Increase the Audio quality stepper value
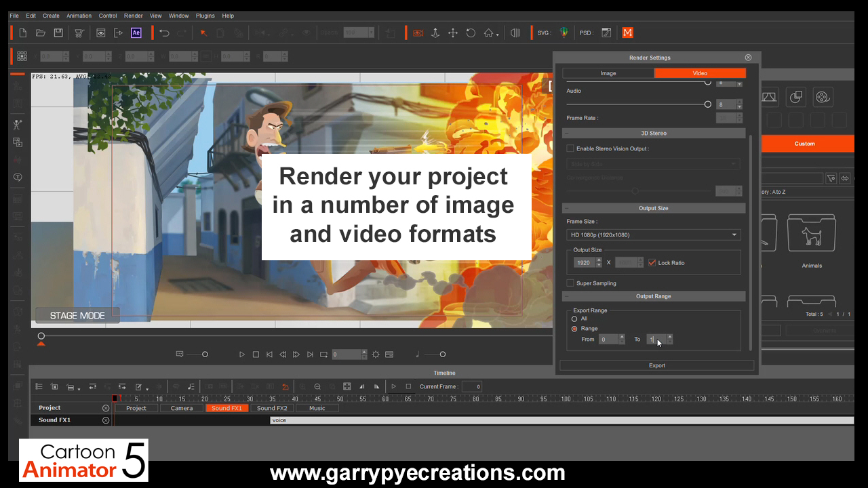Image resolution: width=868 pixels, height=488 pixels. pos(739,102)
